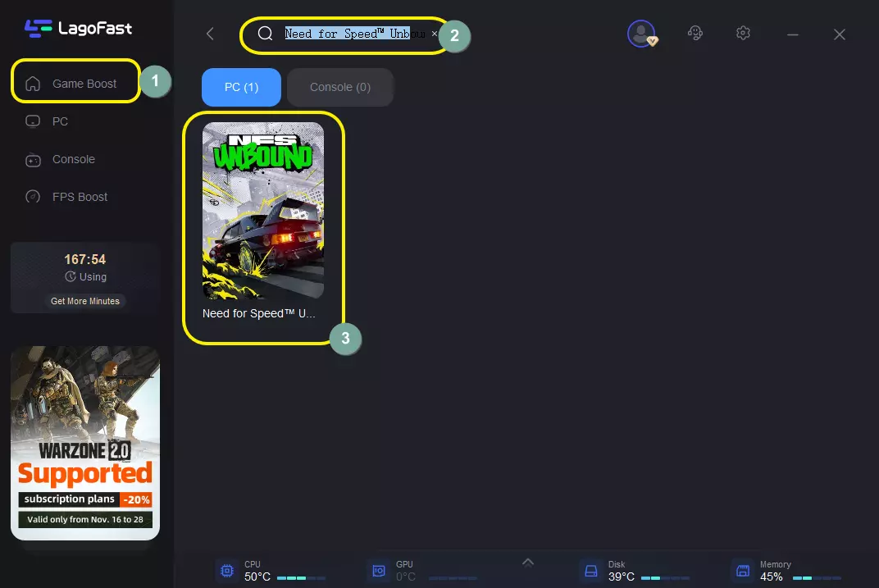Open the user profile avatar
The width and height of the screenshot is (879, 588).
640,34
